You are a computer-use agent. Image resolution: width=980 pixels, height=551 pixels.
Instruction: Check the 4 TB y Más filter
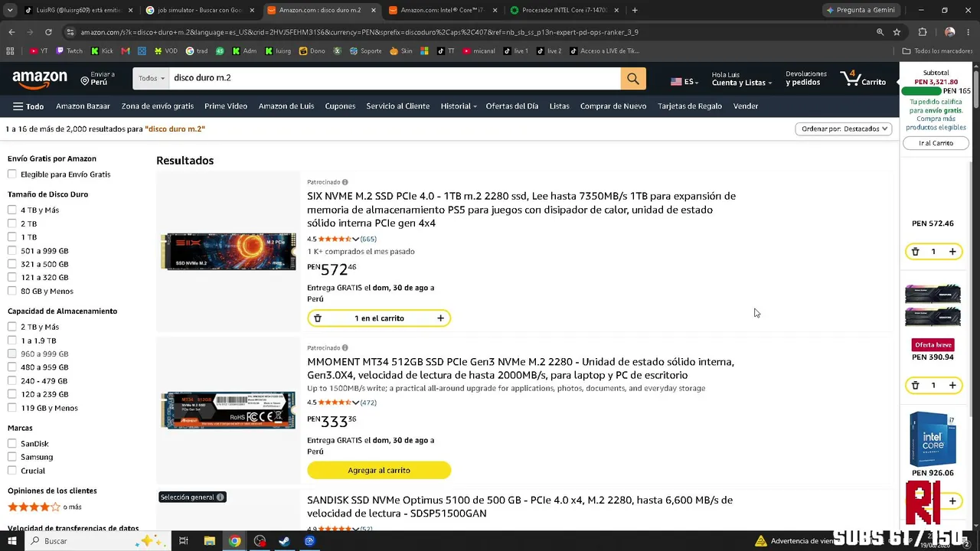pyautogui.click(x=12, y=210)
